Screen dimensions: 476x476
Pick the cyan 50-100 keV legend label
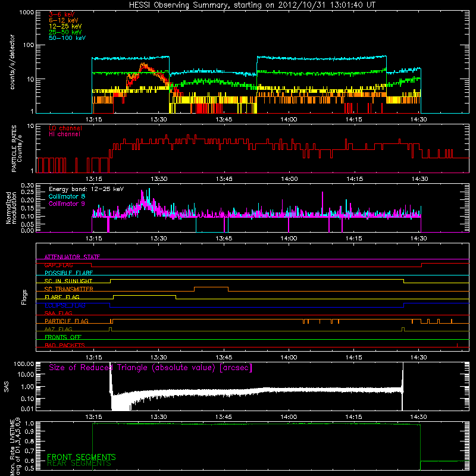pyautogui.click(x=67, y=38)
